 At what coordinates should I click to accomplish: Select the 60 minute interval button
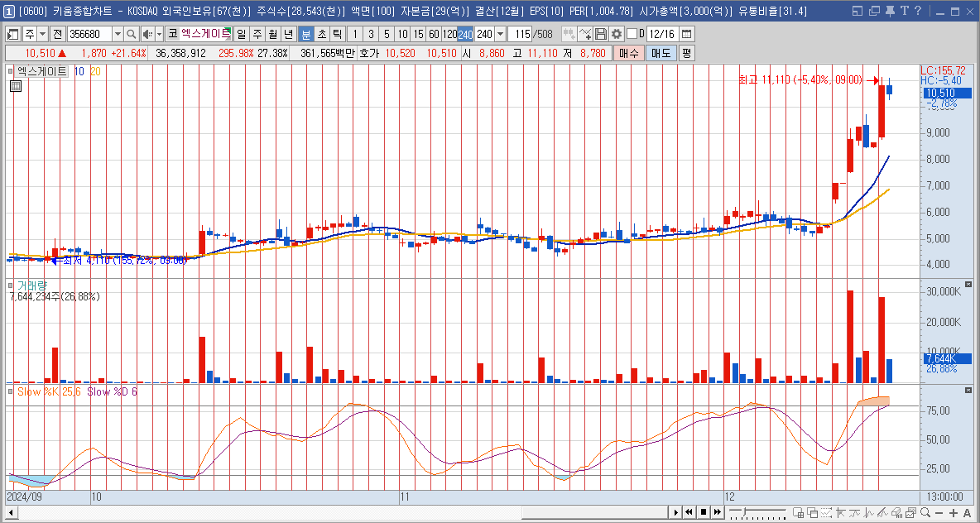[x=434, y=34]
